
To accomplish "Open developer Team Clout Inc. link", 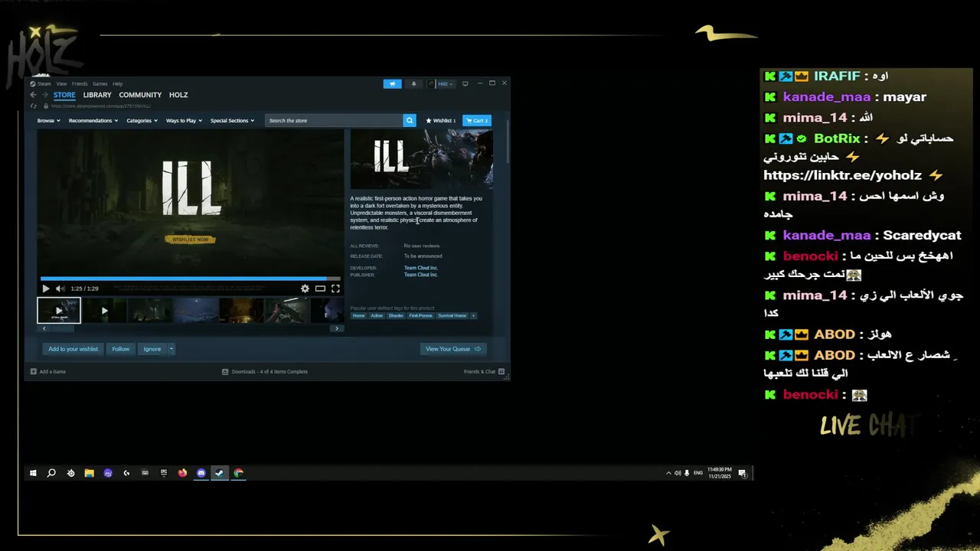I will tap(421, 268).
